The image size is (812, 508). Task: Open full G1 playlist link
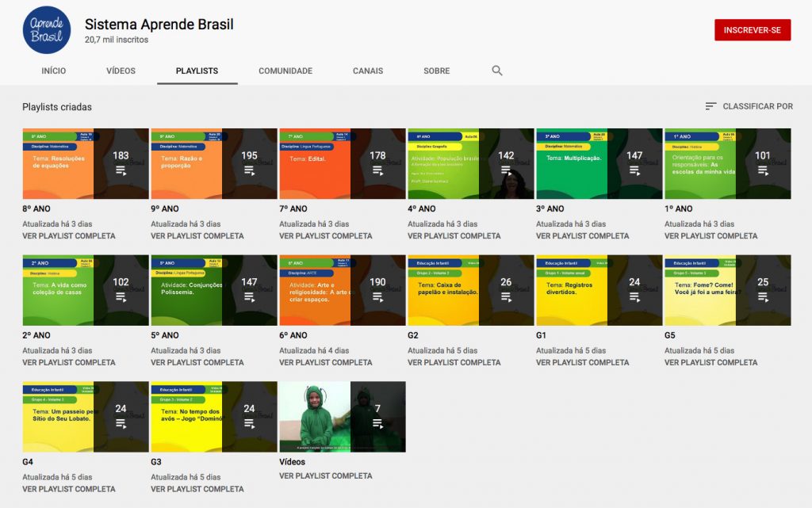pos(583,363)
